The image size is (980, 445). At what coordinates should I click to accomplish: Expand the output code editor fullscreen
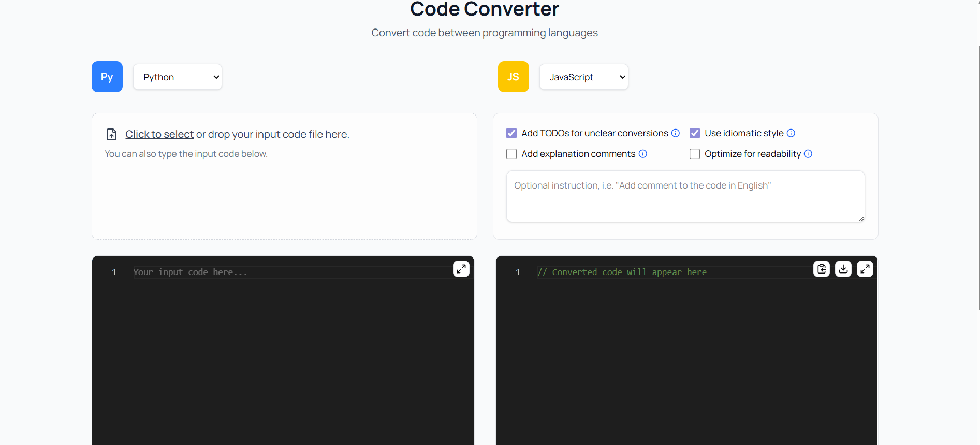tap(865, 269)
